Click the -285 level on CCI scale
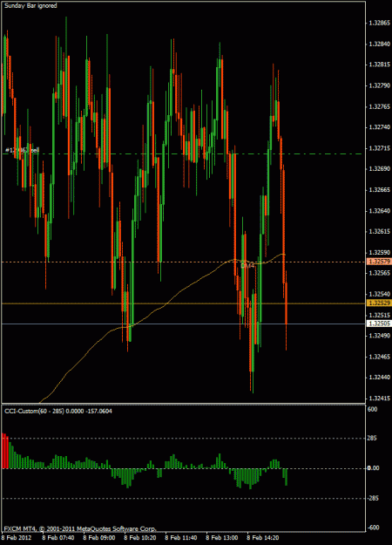This screenshot has width=392, height=545. 373,498
